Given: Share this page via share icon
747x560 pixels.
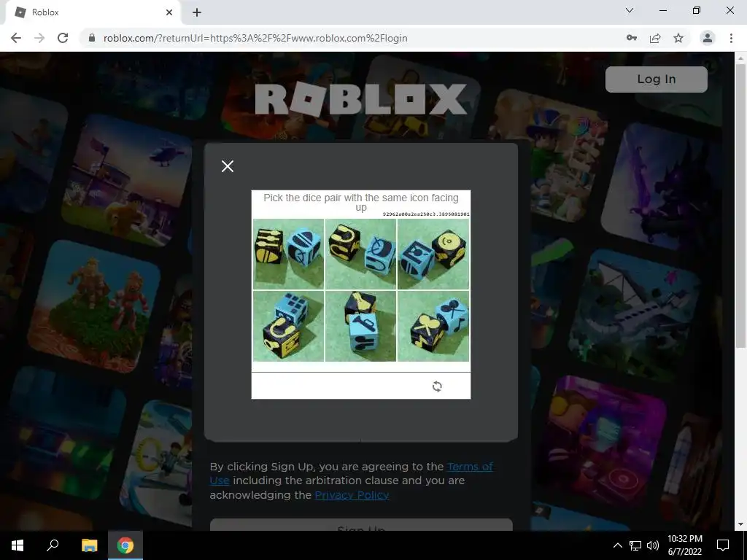Looking at the screenshot, I should pyautogui.click(x=655, y=38).
